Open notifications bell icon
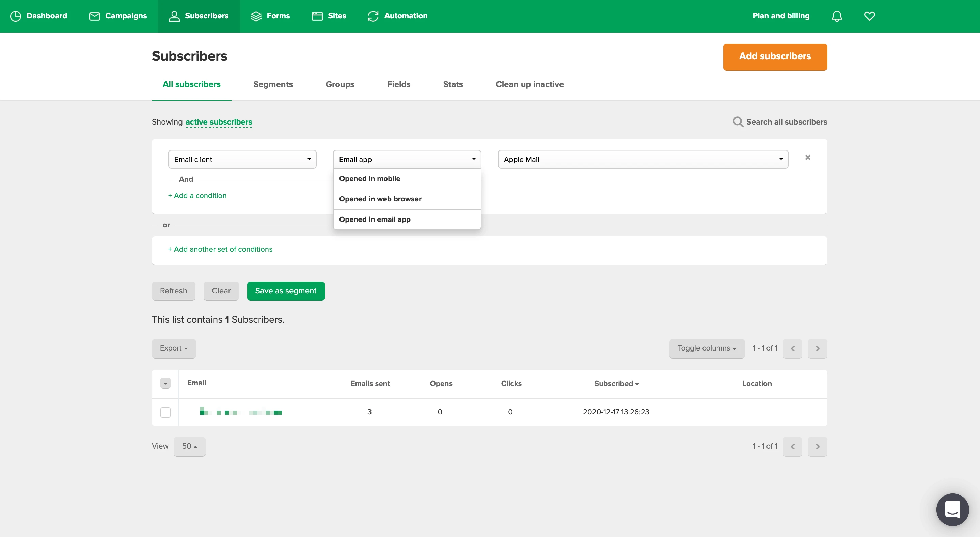This screenshot has height=537, width=980. click(x=837, y=16)
